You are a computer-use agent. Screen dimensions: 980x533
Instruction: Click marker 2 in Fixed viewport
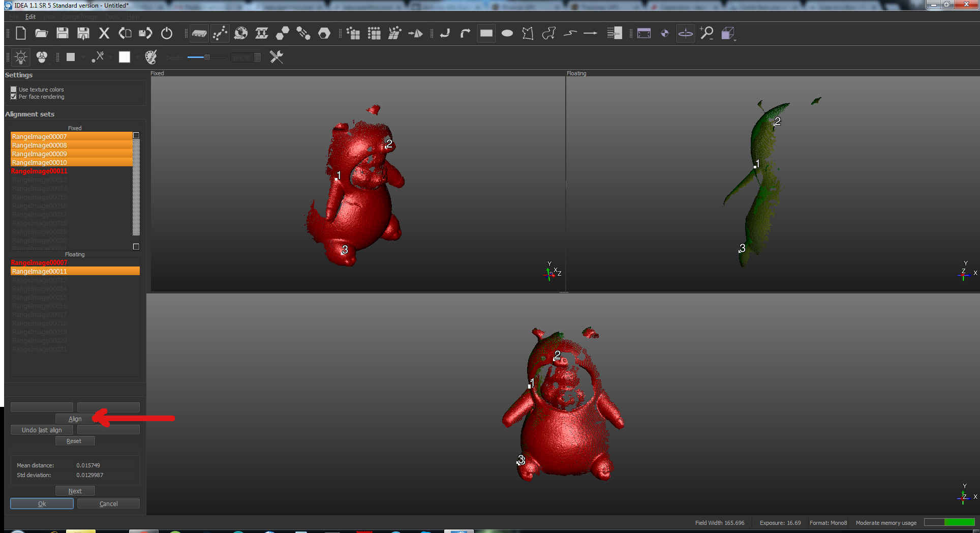pos(388,144)
